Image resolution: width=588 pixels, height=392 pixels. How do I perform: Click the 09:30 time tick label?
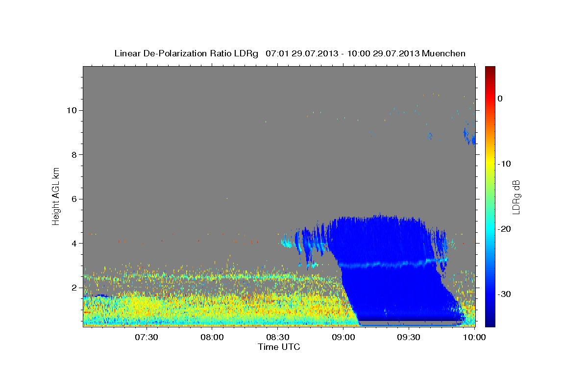point(409,338)
